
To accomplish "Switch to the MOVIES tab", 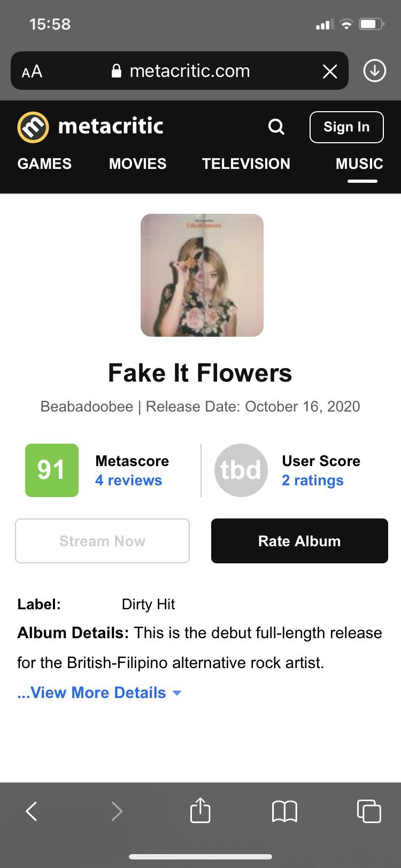I will point(137,164).
